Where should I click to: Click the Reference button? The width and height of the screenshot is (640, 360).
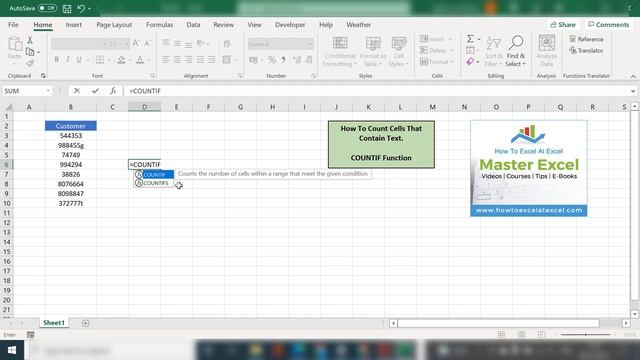click(x=586, y=39)
